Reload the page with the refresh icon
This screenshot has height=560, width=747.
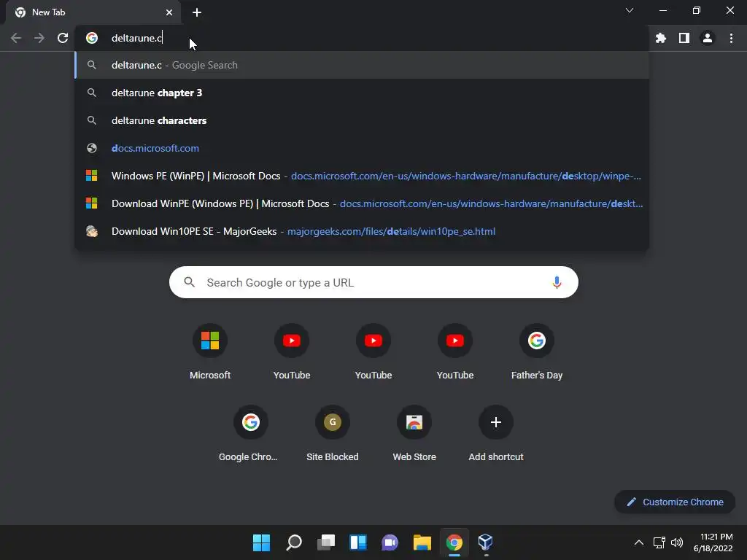click(63, 38)
